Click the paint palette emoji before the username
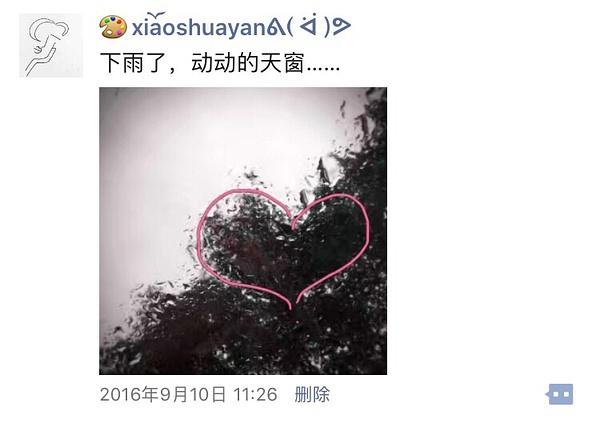 pyautogui.click(x=113, y=26)
